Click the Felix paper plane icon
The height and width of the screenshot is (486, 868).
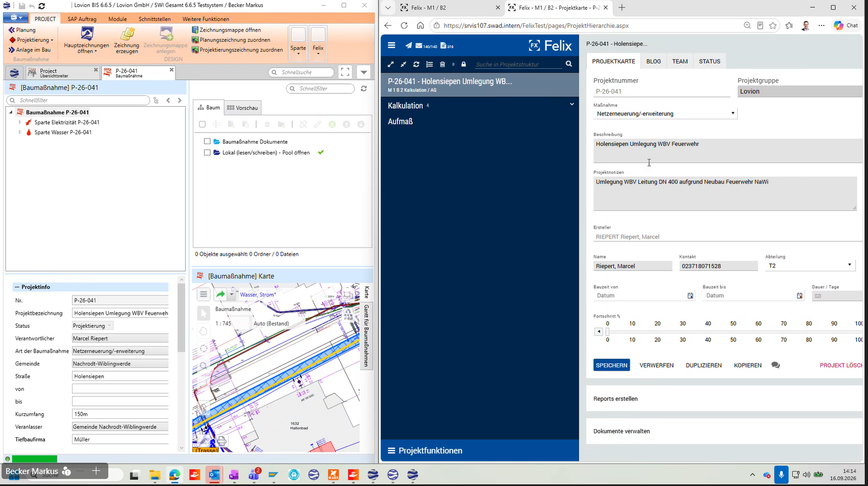click(x=408, y=46)
